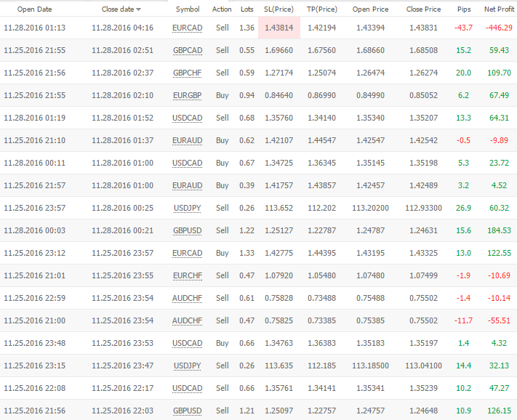517x420 pixels.
Task: Open EURCAD link in the 122.55 profit row
Action: pos(188,253)
